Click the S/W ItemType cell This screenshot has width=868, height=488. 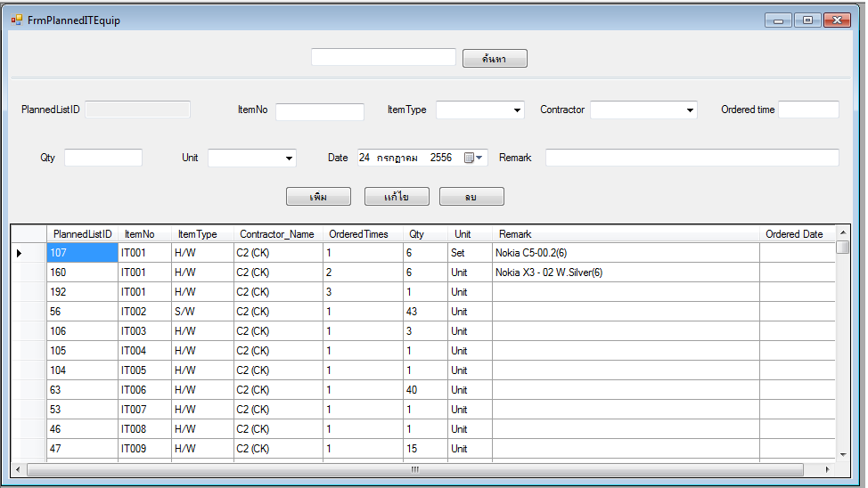pyautogui.click(x=202, y=312)
